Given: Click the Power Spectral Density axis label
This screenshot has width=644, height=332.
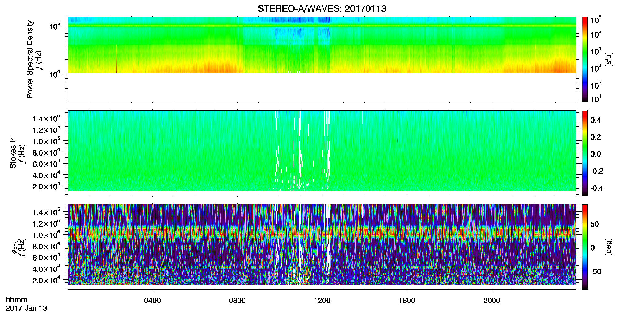Looking at the screenshot, I should pyautogui.click(x=30, y=59).
